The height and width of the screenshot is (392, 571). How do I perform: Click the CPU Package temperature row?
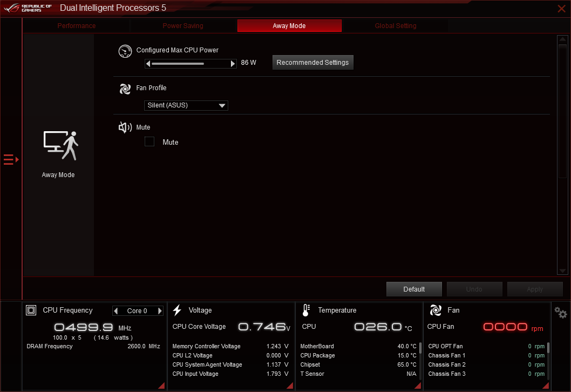pyautogui.click(x=358, y=356)
